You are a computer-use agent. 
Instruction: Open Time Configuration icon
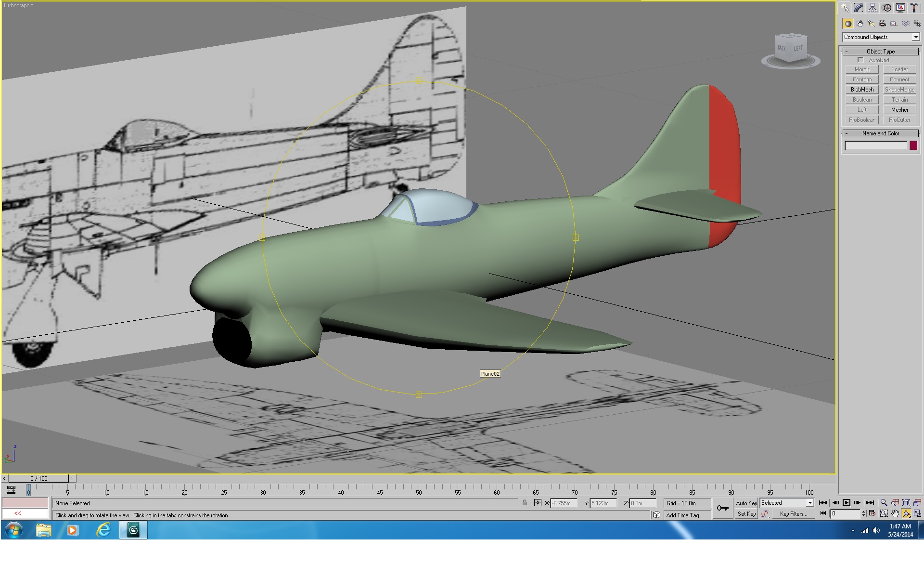pos(872,513)
